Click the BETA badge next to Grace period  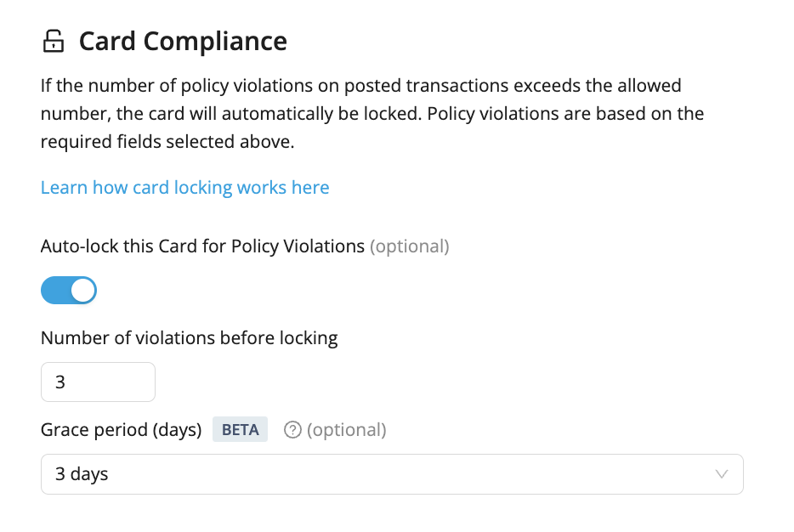point(240,429)
